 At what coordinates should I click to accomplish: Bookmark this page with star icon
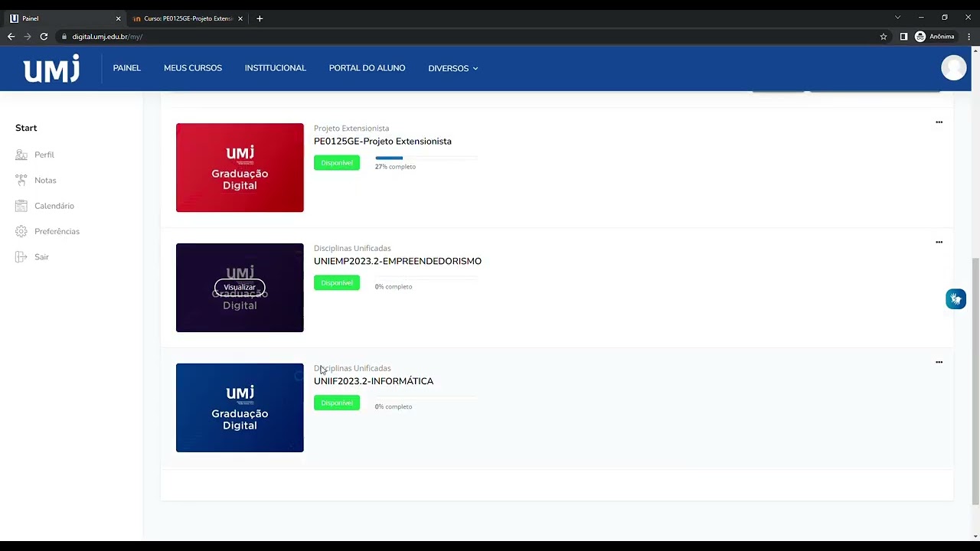[884, 37]
